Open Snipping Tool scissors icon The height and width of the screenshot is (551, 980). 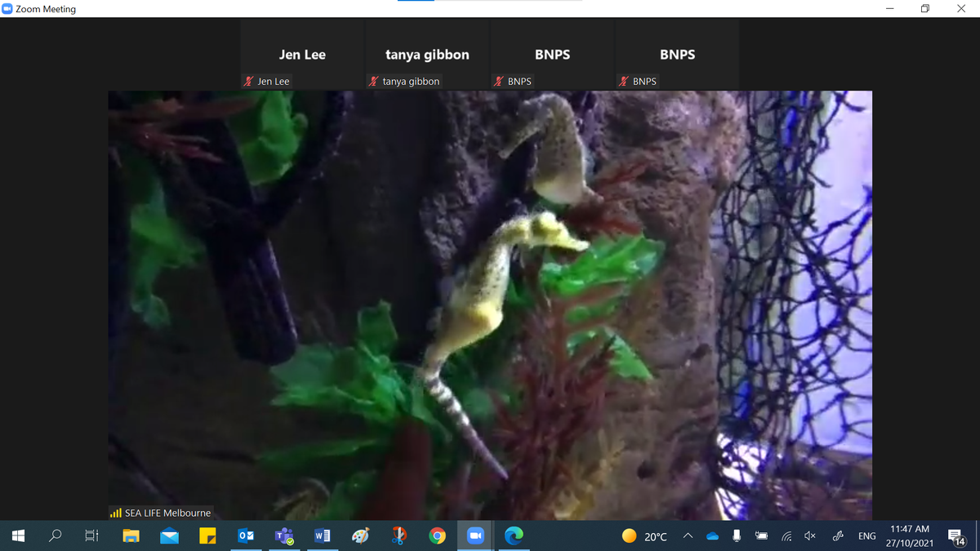[399, 535]
